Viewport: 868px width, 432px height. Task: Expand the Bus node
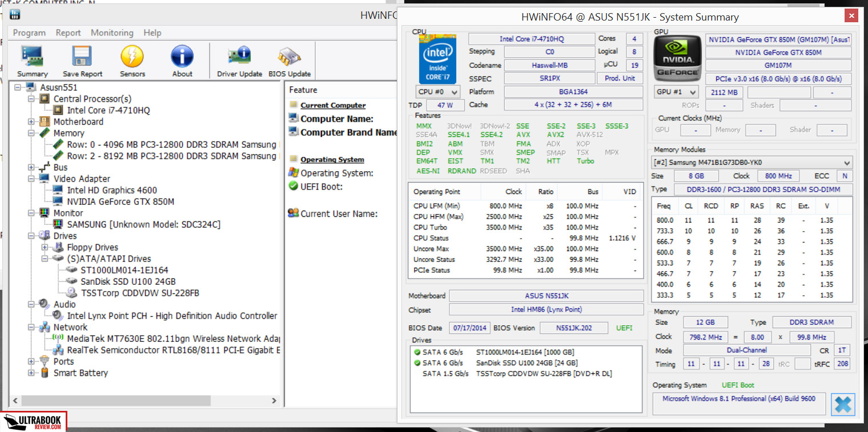point(31,167)
